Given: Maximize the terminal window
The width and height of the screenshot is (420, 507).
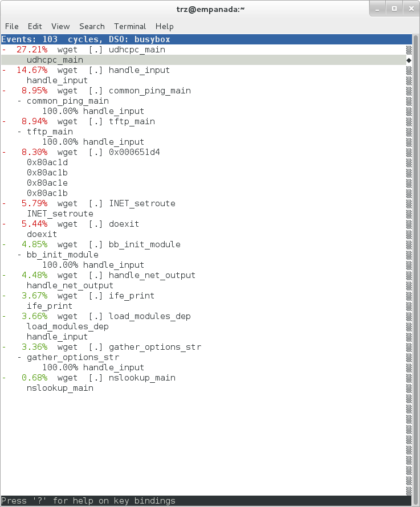Looking at the screenshot, I should click(x=394, y=9).
